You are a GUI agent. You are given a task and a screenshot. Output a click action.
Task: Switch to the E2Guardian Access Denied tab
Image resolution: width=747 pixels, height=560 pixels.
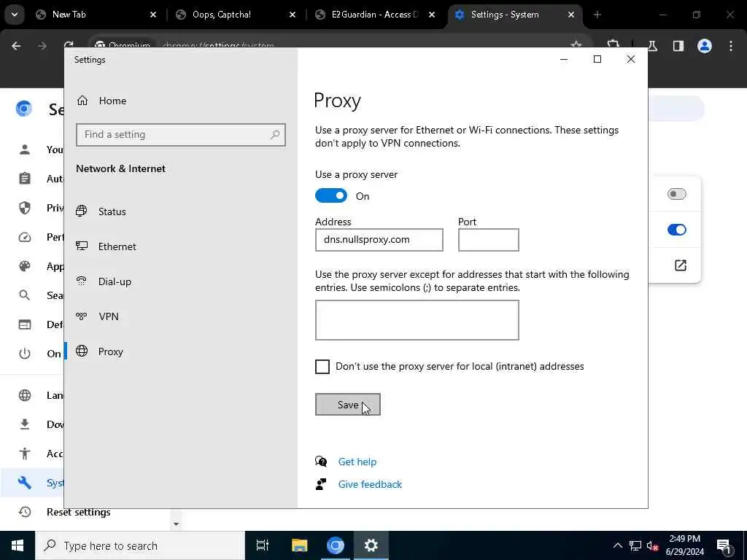tap(376, 15)
